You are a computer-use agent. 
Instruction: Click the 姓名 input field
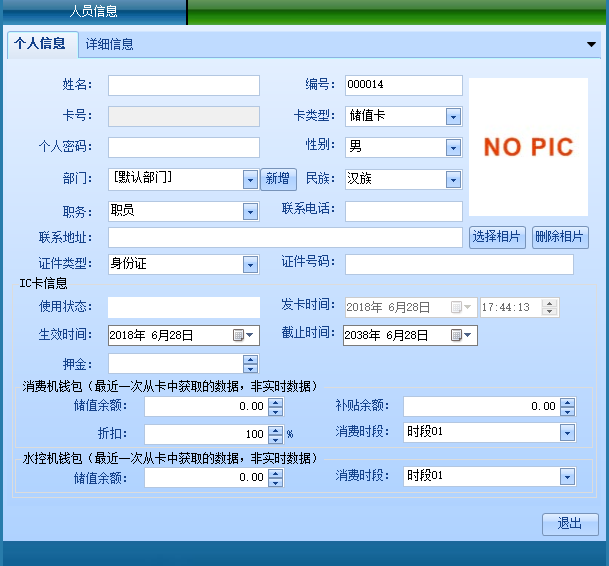click(x=183, y=86)
